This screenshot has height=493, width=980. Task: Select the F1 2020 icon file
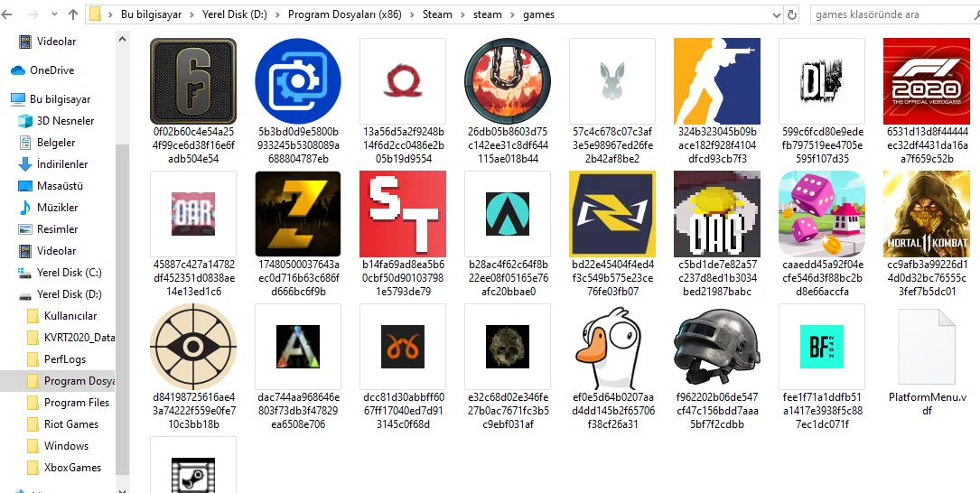pos(926,81)
